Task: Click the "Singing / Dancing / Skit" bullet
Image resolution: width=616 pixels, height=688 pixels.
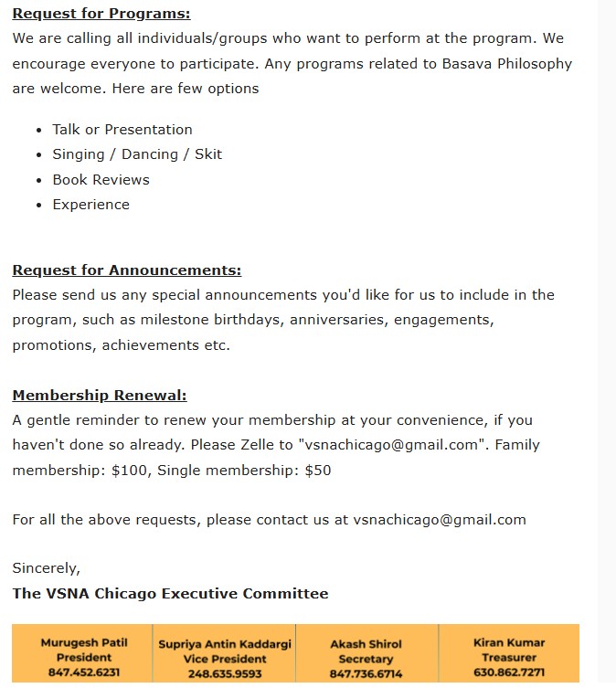Action: tap(137, 154)
